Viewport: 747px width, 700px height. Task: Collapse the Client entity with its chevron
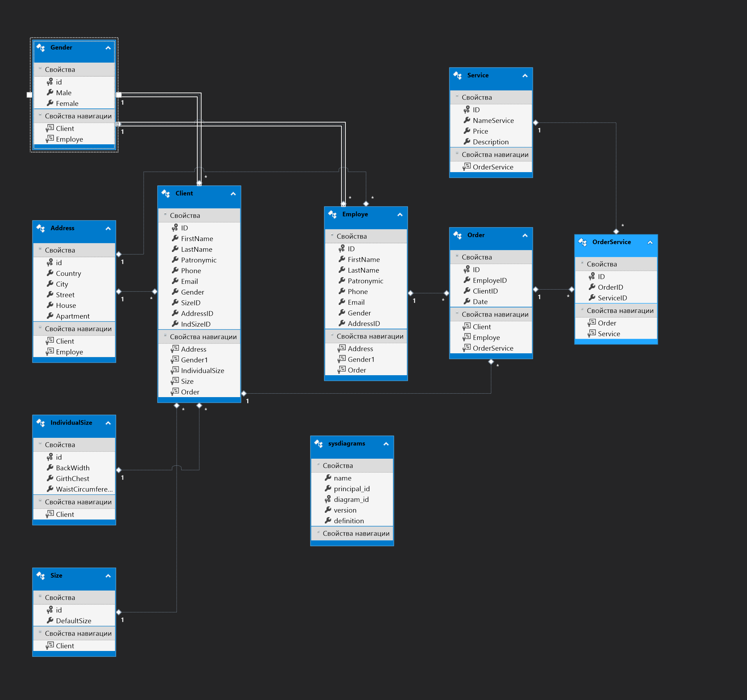pos(233,194)
